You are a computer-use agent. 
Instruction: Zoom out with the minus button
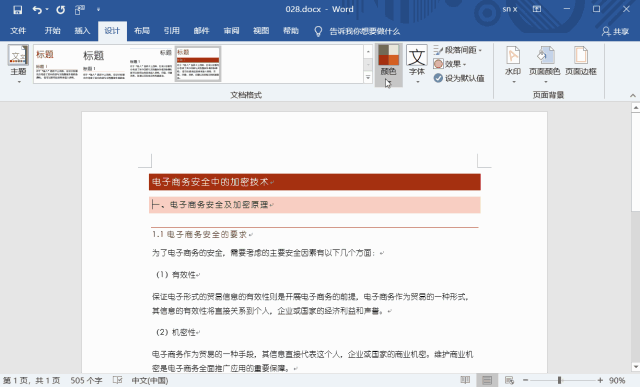tap(525, 380)
